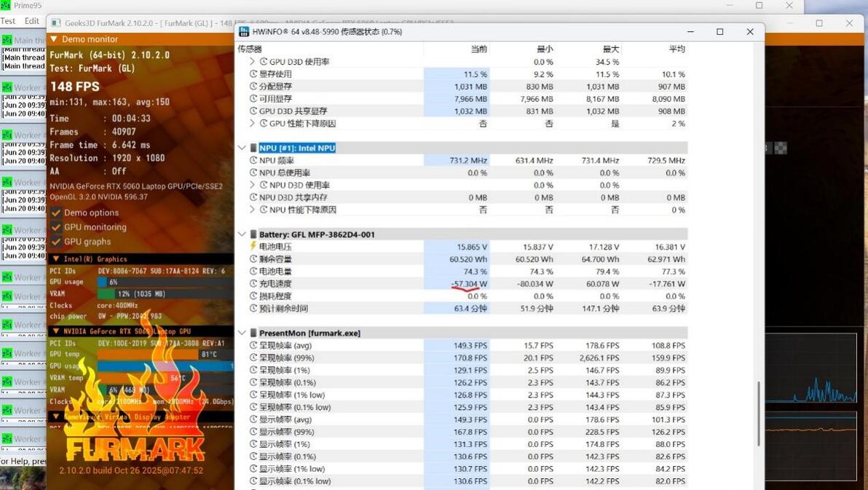Select the 148 FPS readout in FurMark

click(x=75, y=87)
